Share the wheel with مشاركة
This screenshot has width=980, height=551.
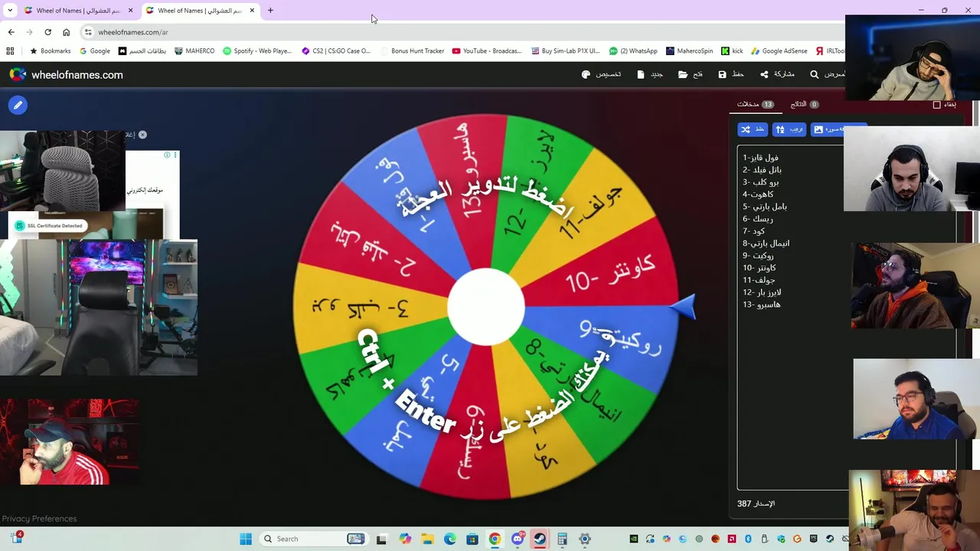pos(777,74)
